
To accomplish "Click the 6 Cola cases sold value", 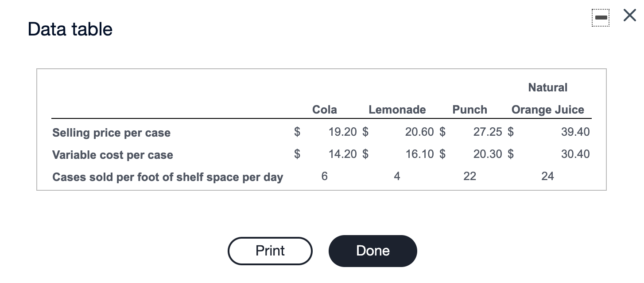I will pos(324,176).
